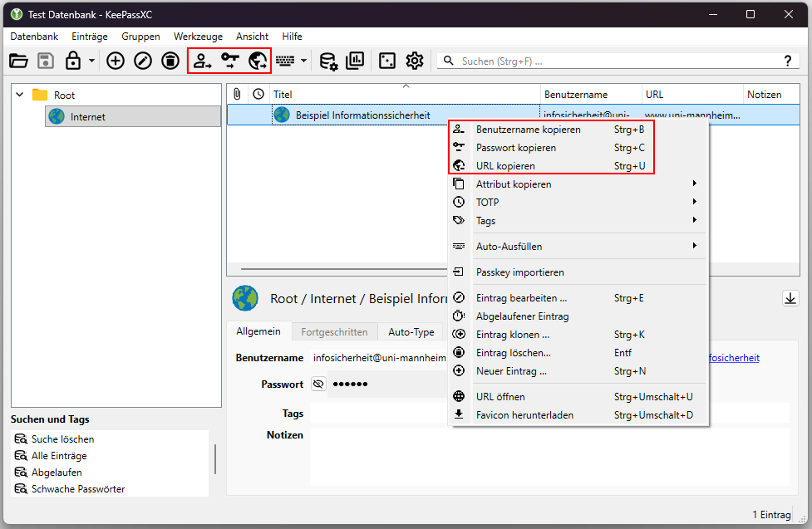812x529 pixels.
Task: Delete entry using toolbar trash icon
Action: pyautogui.click(x=170, y=61)
